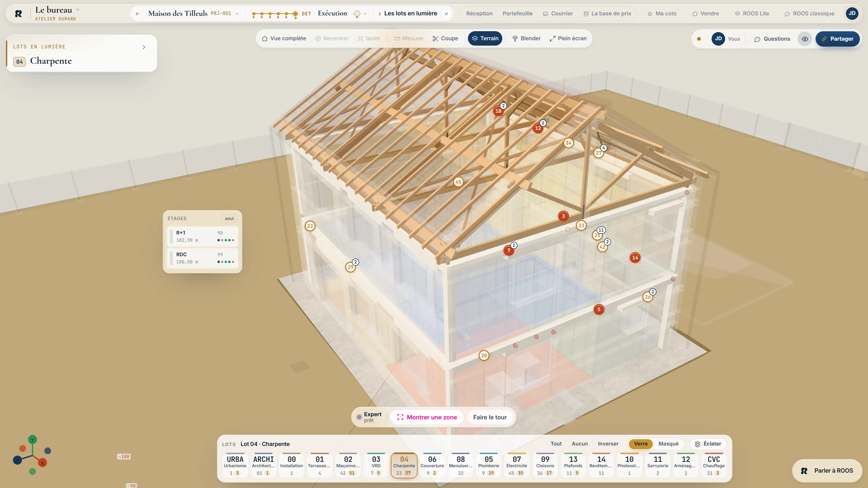The width and height of the screenshot is (868, 488).
Task: Click the Coupe scissors icon
Action: point(435,39)
